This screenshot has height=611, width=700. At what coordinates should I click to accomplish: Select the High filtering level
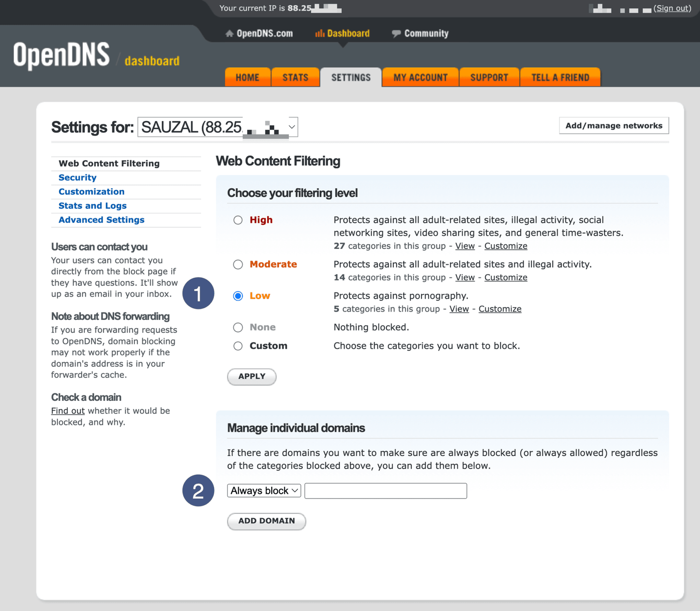click(x=238, y=220)
